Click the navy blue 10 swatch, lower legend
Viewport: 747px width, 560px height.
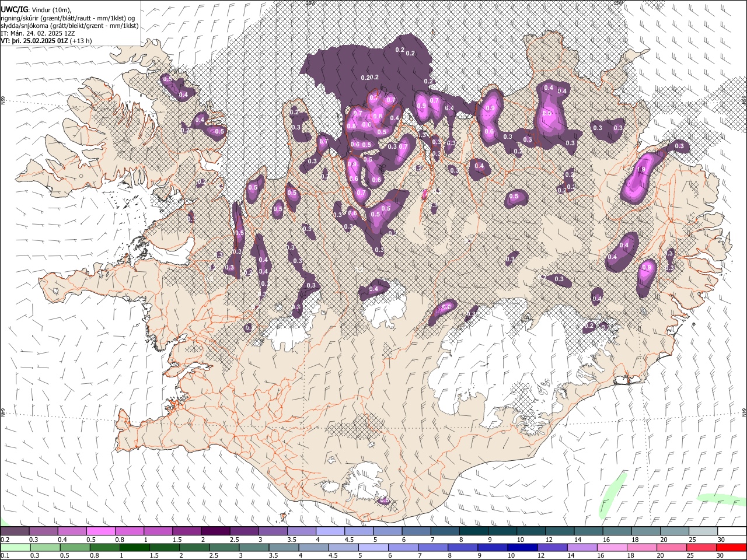522,547
